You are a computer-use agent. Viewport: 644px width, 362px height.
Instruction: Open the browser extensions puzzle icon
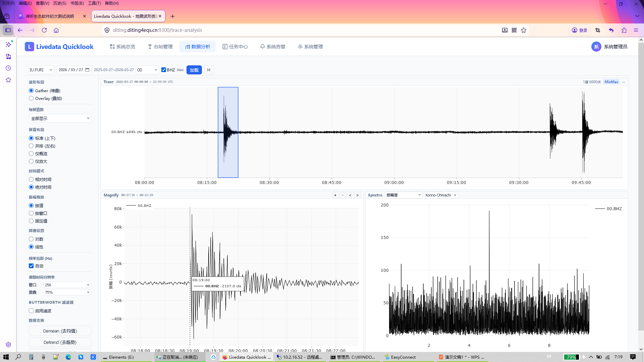[x=624, y=30]
